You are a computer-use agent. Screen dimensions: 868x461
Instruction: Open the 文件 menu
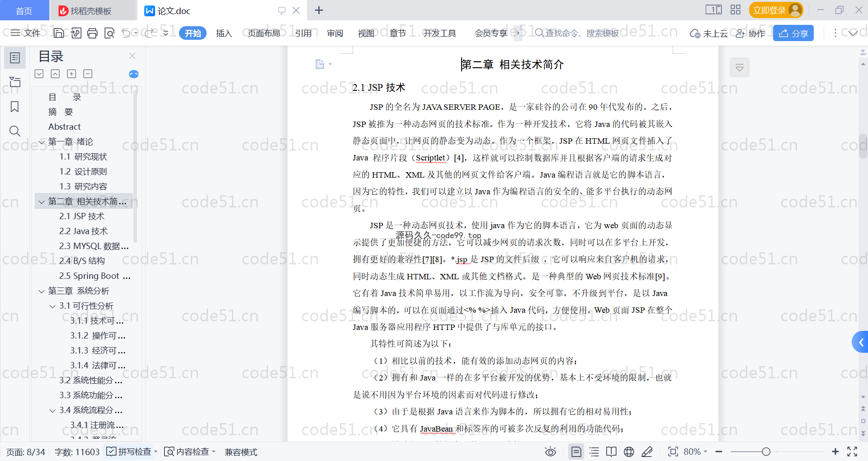point(26,33)
